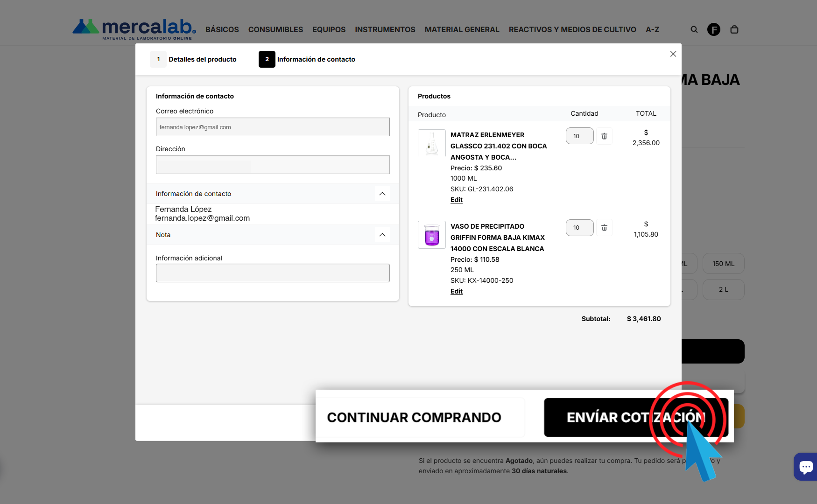Open the CONSUMIBLES menu
The width and height of the screenshot is (817, 504).
point(275,29)
